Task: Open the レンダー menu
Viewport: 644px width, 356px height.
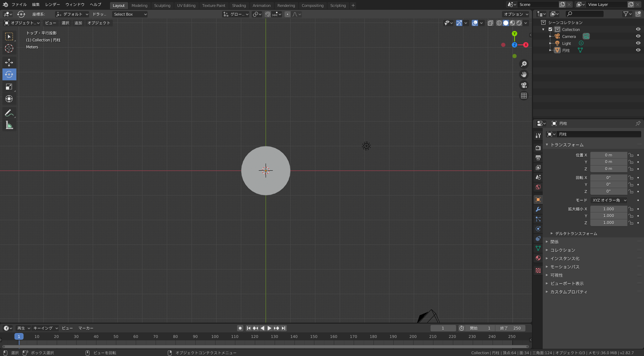Action: click(53, 5)
